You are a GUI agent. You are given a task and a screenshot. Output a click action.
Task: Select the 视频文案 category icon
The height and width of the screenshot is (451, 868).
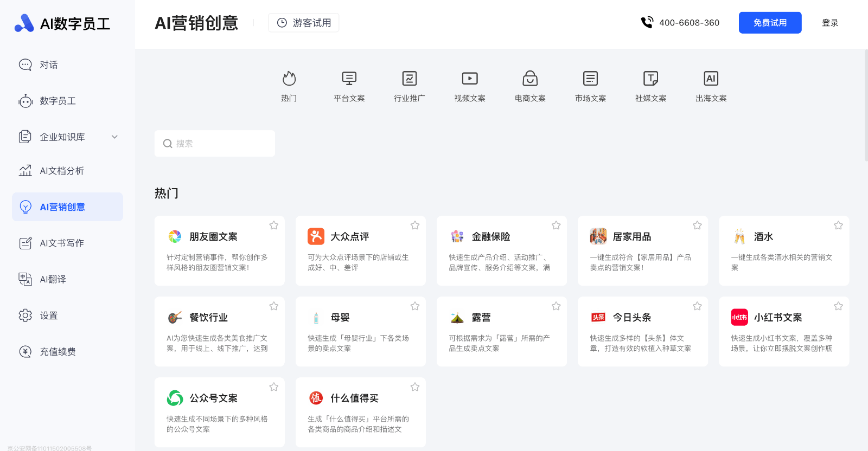point(470,79)
